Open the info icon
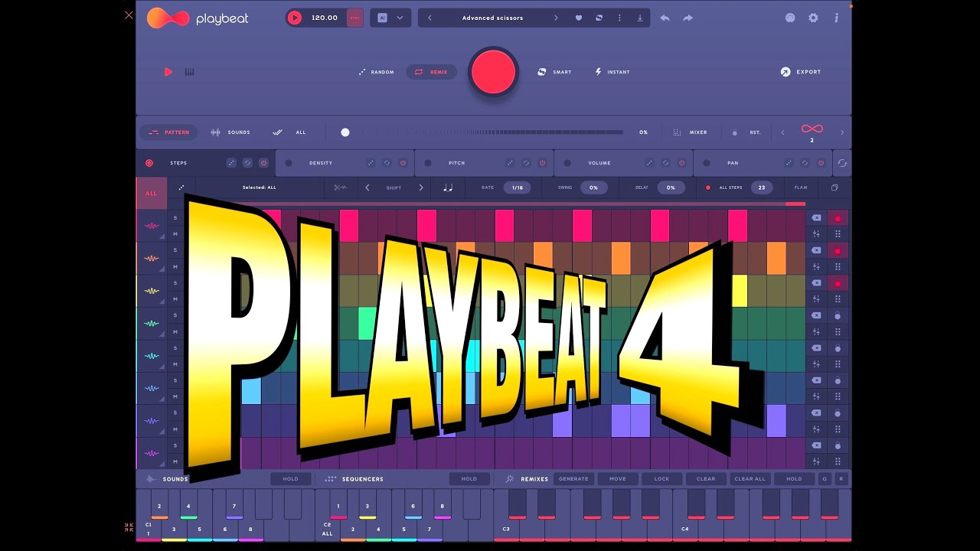This screenshot has height=551, width=980. click(836, 18)
